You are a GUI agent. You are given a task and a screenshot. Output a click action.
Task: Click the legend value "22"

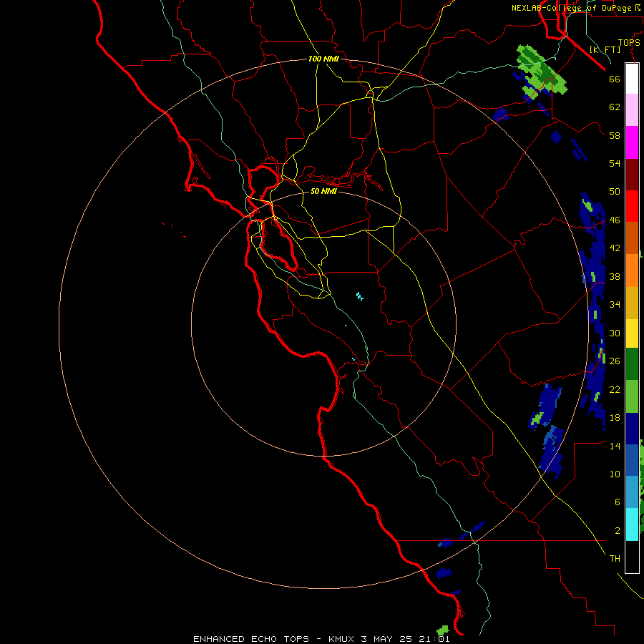615,389
